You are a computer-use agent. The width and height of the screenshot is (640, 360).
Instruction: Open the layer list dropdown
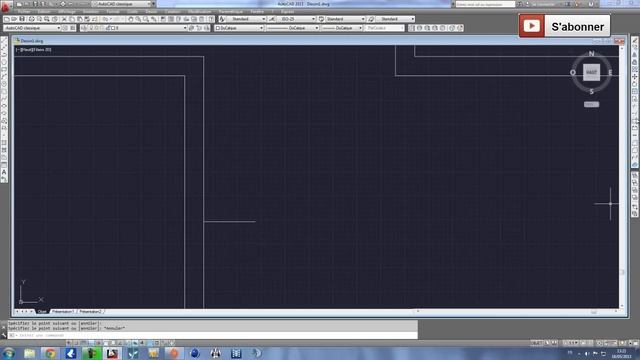pos(137,28)
